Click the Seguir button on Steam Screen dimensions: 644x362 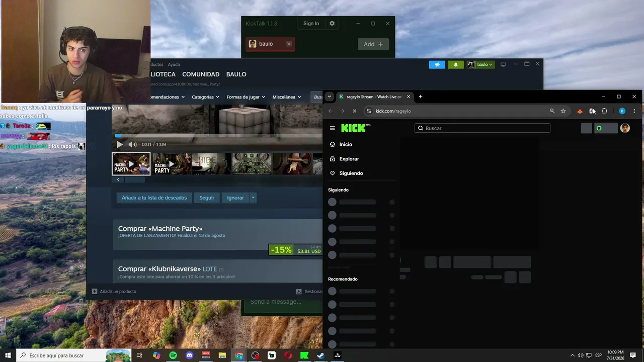[x=207, y=198]
